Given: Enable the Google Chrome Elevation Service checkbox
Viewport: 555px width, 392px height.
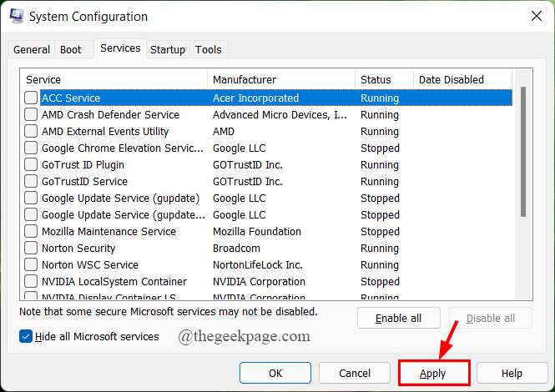Looking at the screenshot, I should click(31, 148).
